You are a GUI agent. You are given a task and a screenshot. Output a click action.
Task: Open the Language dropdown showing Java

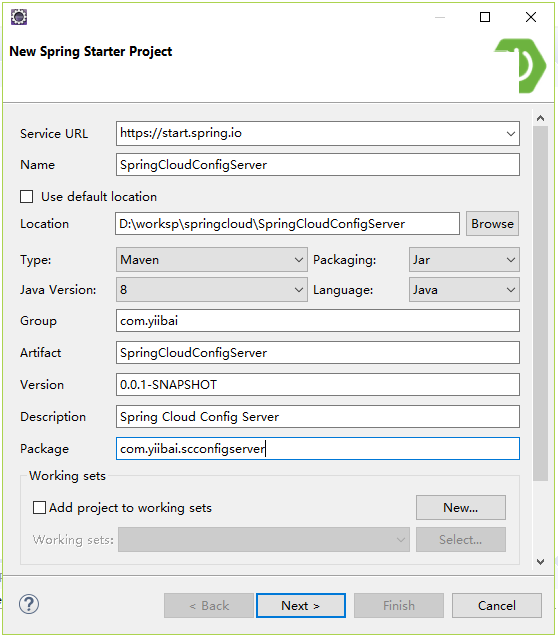(x=464, y=290)
